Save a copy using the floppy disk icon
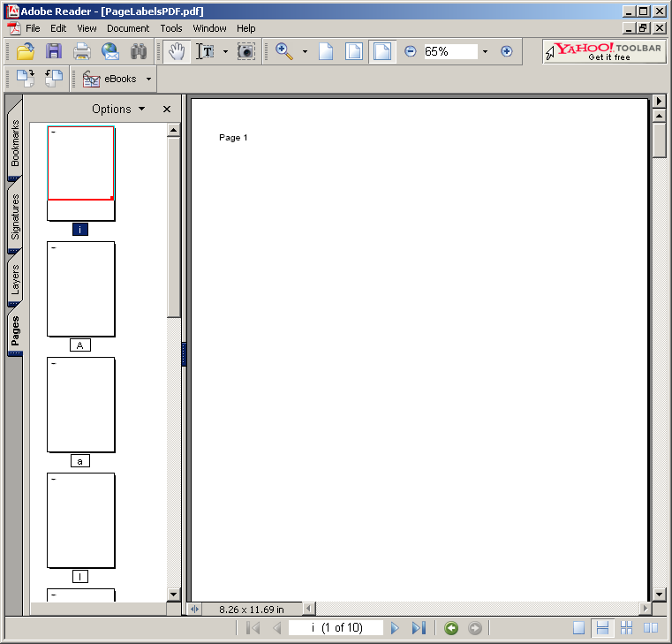Viewport: 672px width, 644px height. pos(54,51)
